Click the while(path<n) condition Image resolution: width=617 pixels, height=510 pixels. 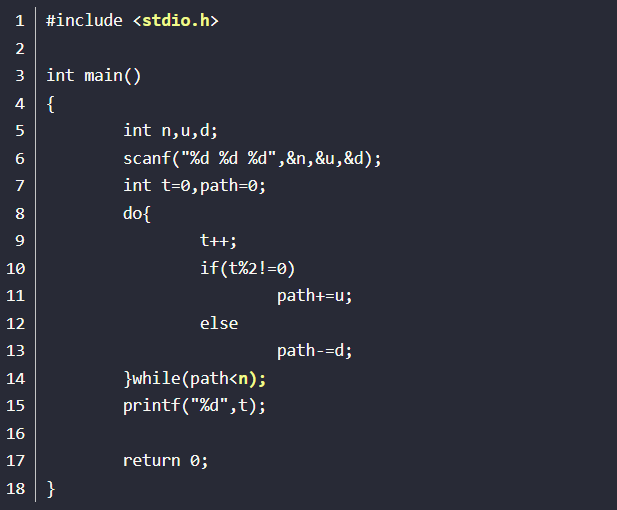200,378
